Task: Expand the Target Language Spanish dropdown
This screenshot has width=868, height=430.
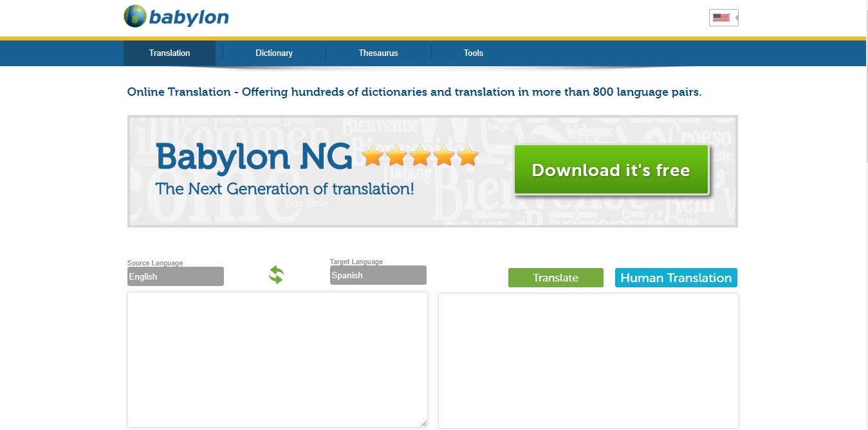Action: click(x=378, y=275)
